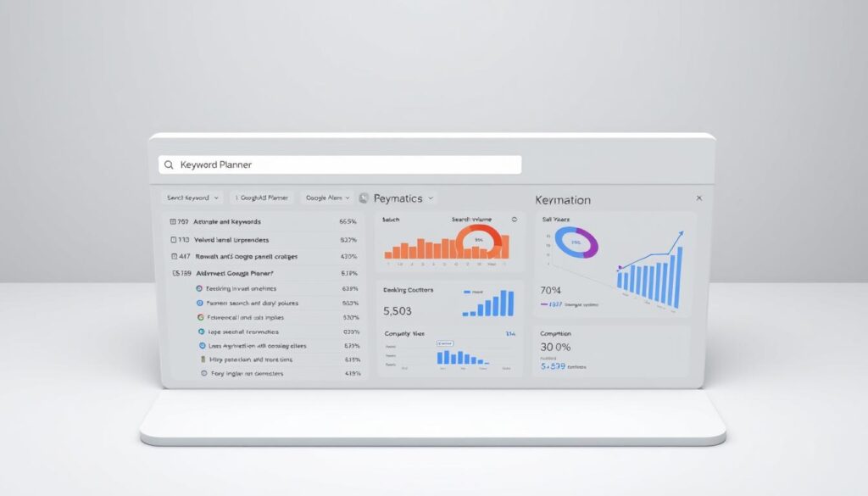The height and width of the screenshot is (496, 868).
Task: Click the percentage on the 447 row
Action: coord(348,256)
